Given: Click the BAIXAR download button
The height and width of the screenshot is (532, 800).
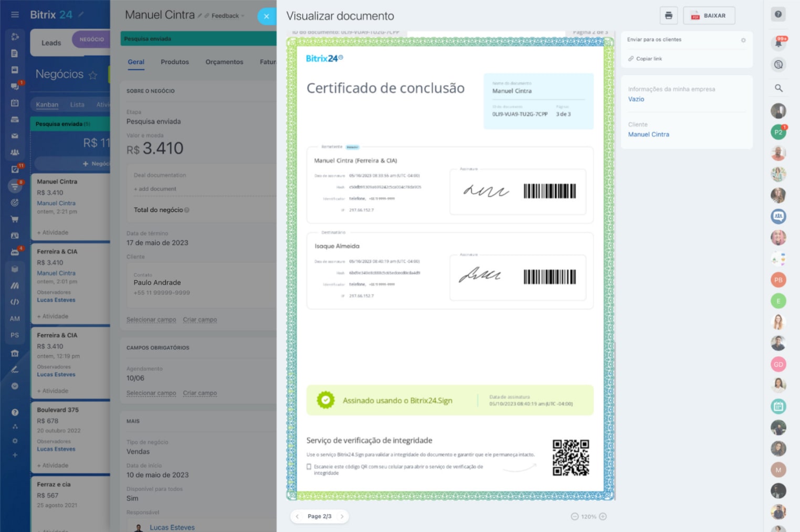Looking at the screenshot, I should (x=709, y=16).
